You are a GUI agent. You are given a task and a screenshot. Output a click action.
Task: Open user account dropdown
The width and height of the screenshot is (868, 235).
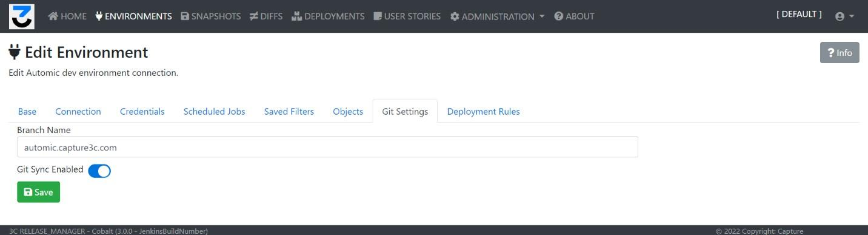point(844,16)
